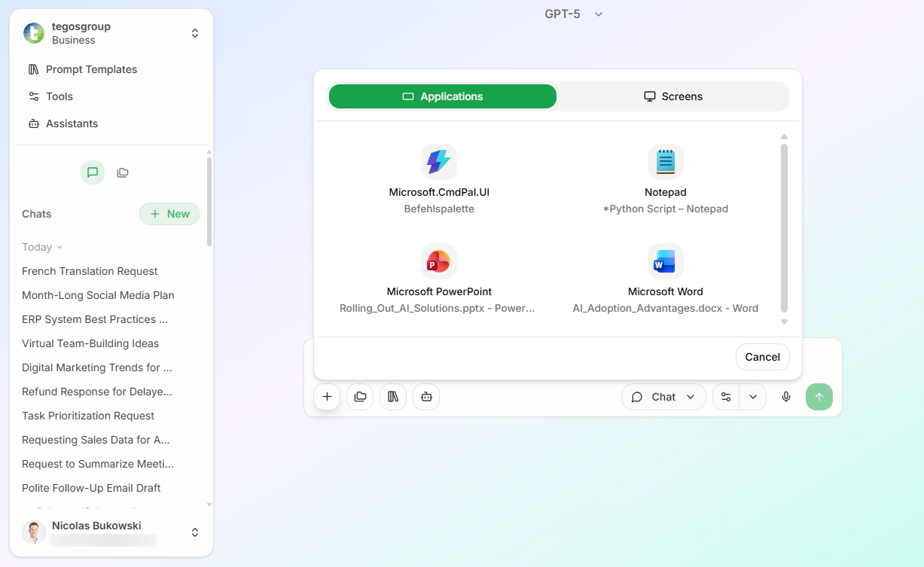Click the tools icon next to Chat selector
Image resolution: width=924 pixels, height=567 pixels.
pos(725,397)
